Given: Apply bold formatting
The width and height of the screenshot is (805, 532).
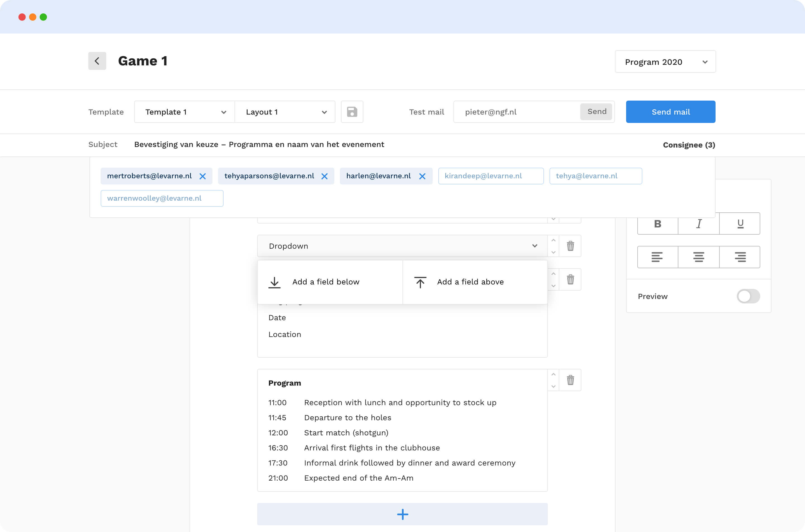Looking at the screenshot, I should pos(658,224).
